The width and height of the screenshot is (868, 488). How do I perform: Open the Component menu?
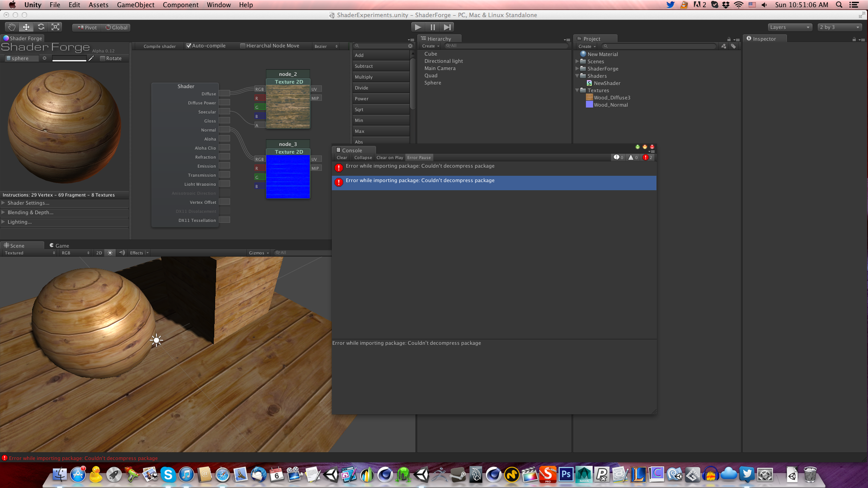(181, 5)
